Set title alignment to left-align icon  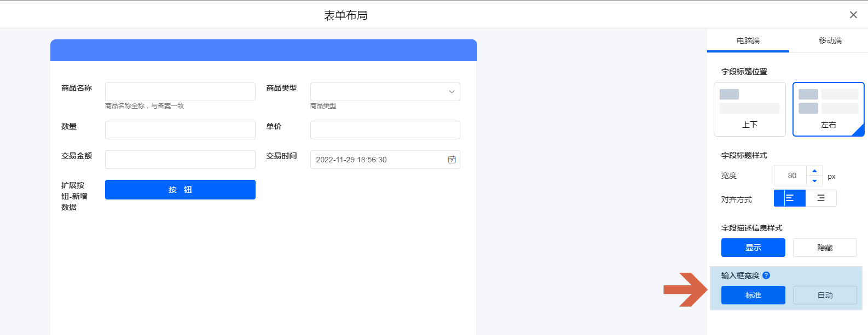pyautogui.click(x=789, y=198)
